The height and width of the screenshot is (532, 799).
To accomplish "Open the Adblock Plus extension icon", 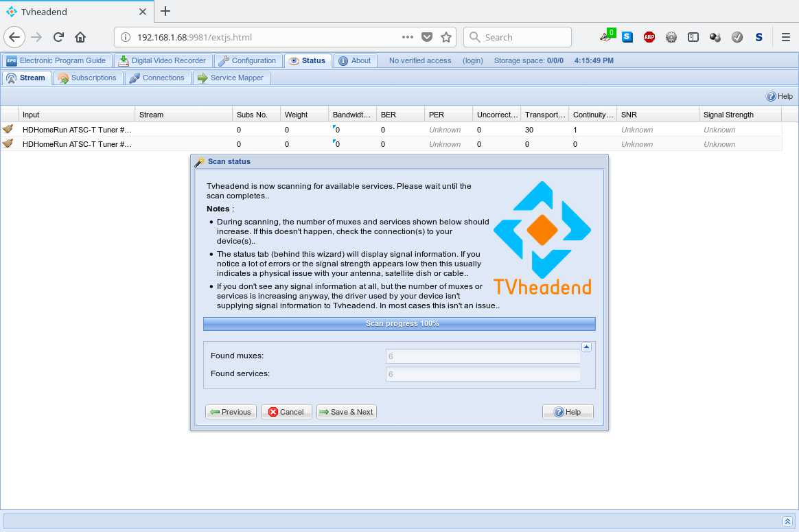I will pyautogui.click(x=649, y=37).
